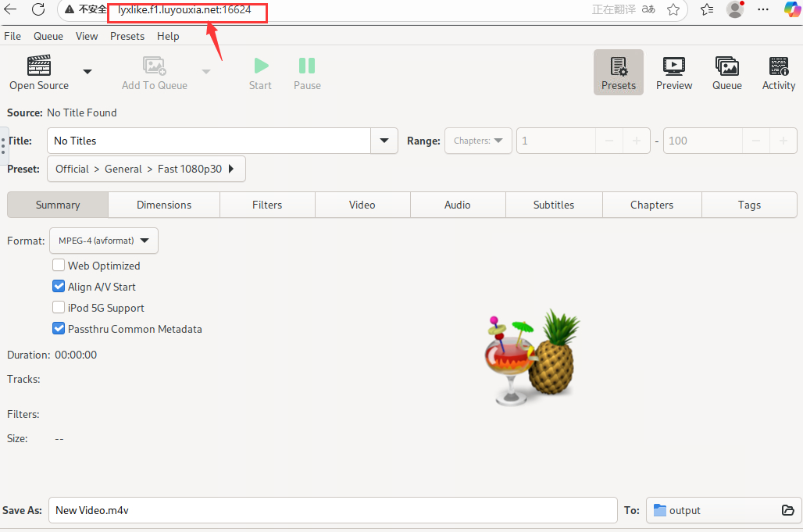Expand the Open Source dropdown arrow

click(87, 72)
